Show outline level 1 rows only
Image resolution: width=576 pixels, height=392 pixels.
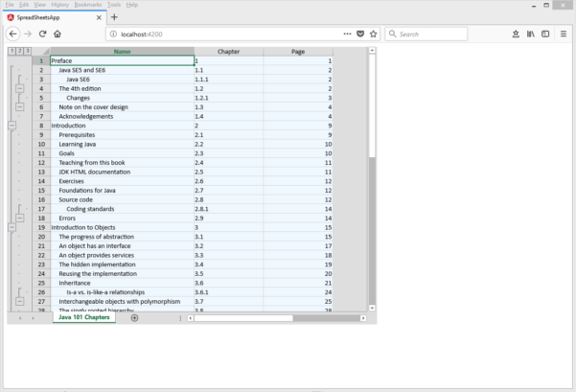[11, 51]
